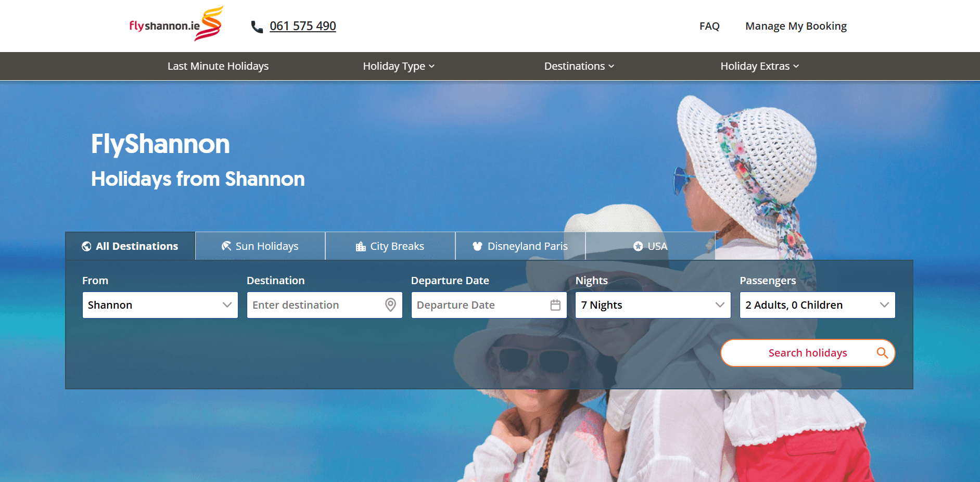Open the From Shannon dropdown
The height and width of the screenshot is (482, 980).
click(160, 305)
